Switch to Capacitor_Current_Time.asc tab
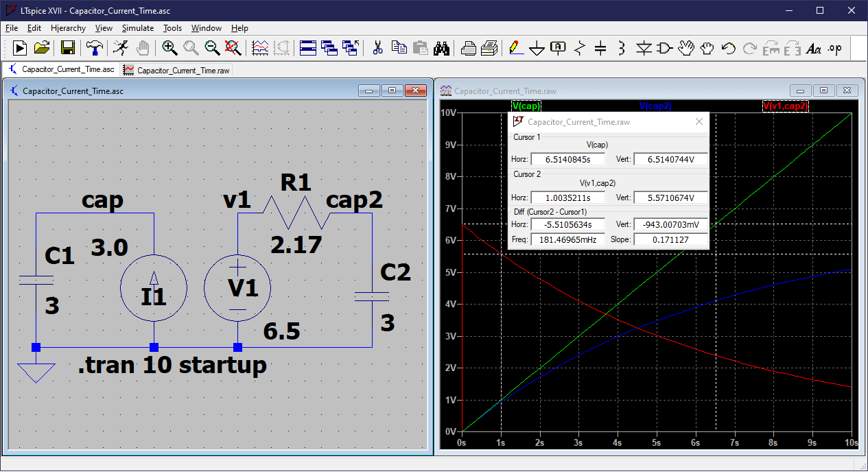868x476 pixels. [x=61, y=69]
